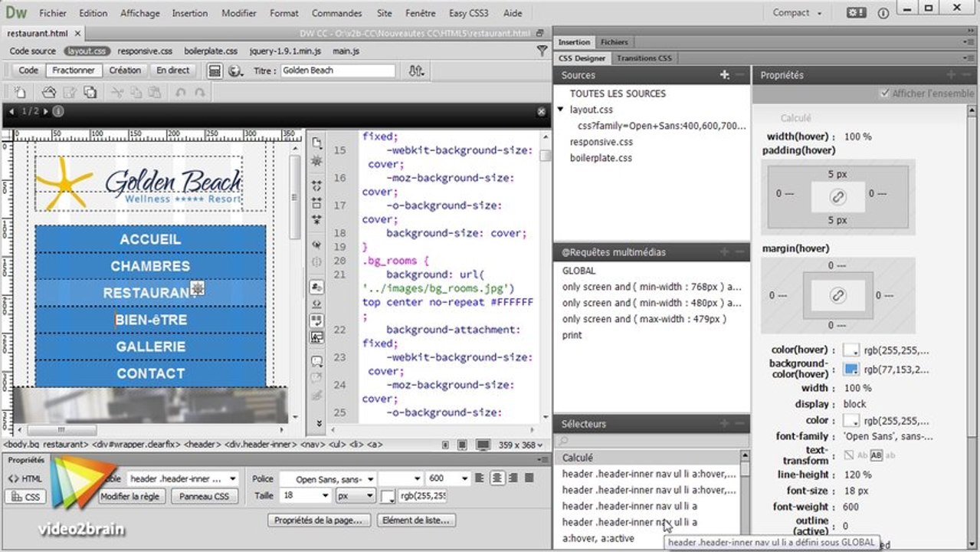Click the multiscreen preview icon beside En direct
This screenshot has width=980, height=552.
tap(215, 71)
